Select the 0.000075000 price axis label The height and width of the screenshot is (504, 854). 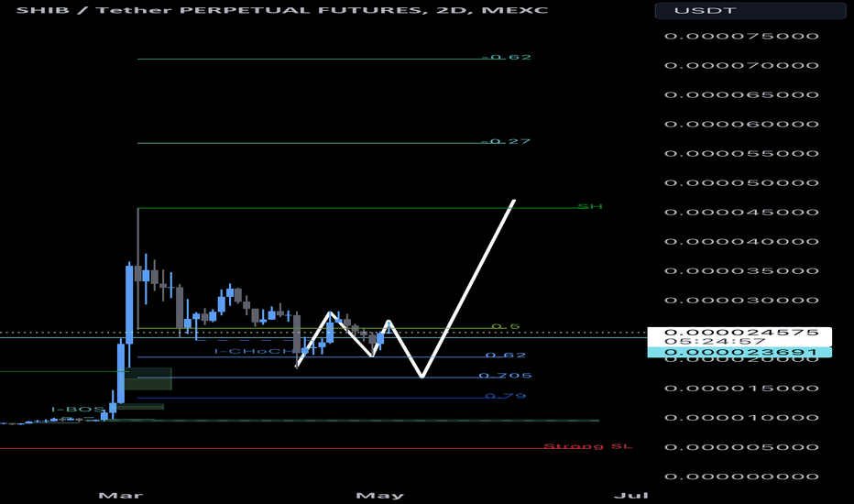(741, 36)
